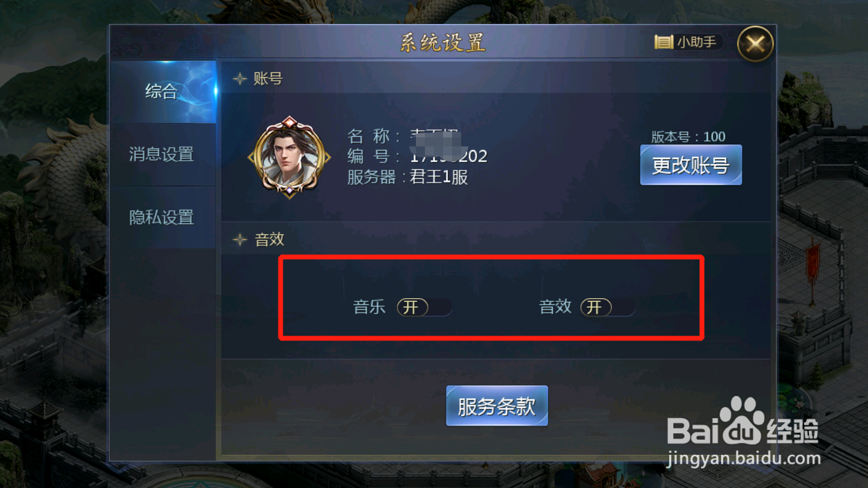Click the jingyan.baidu.com watermark link

pos(744,458)
